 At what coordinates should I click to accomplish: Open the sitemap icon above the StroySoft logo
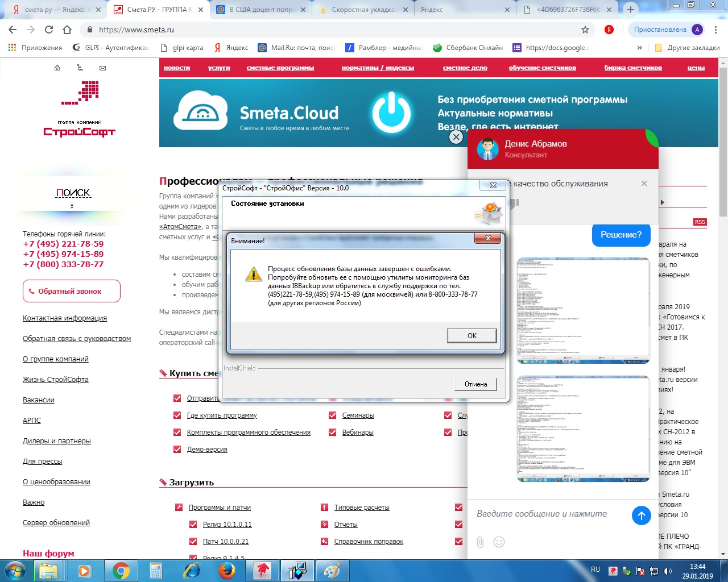coord(80,68)
